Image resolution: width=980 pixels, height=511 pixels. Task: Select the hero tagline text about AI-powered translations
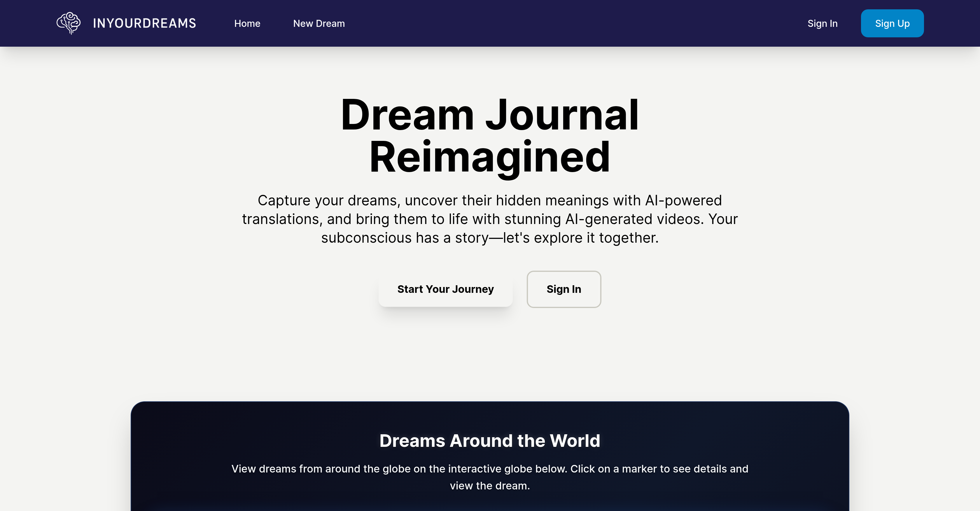tap(490, 219)
